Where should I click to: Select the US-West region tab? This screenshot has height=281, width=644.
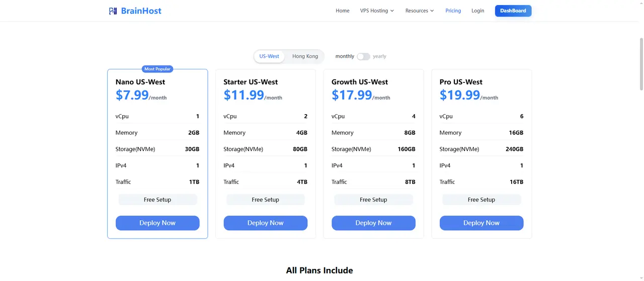[x=269, y=56]
